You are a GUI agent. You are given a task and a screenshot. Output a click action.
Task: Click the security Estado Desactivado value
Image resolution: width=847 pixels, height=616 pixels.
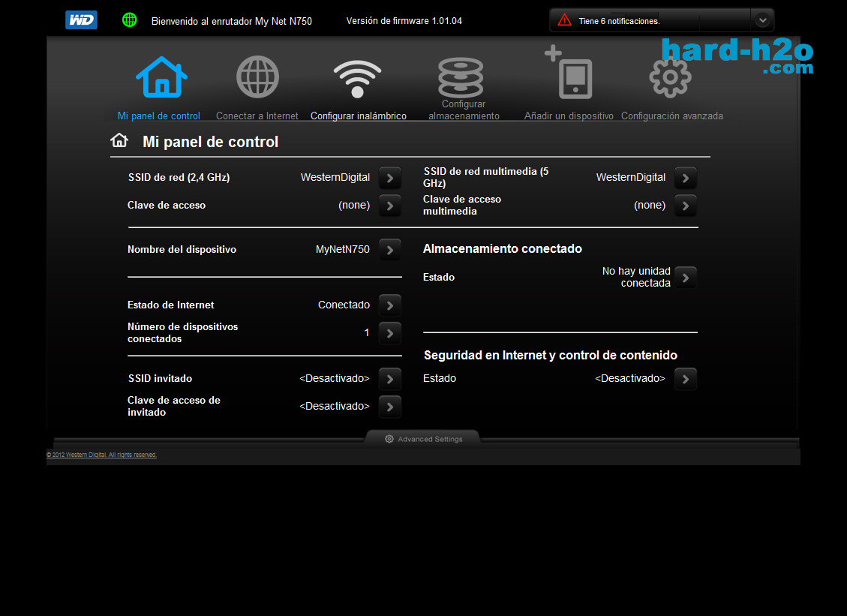pos(630,378)
